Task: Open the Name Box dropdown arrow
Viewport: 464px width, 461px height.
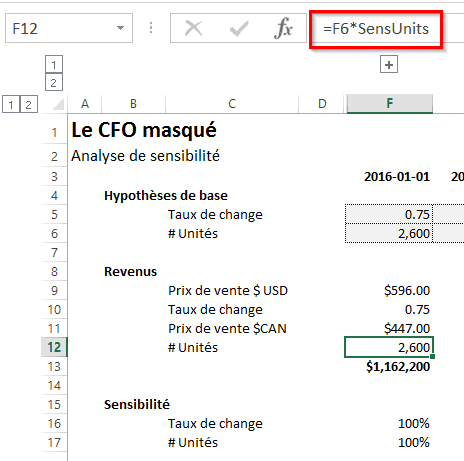Action: pos(120,28)
